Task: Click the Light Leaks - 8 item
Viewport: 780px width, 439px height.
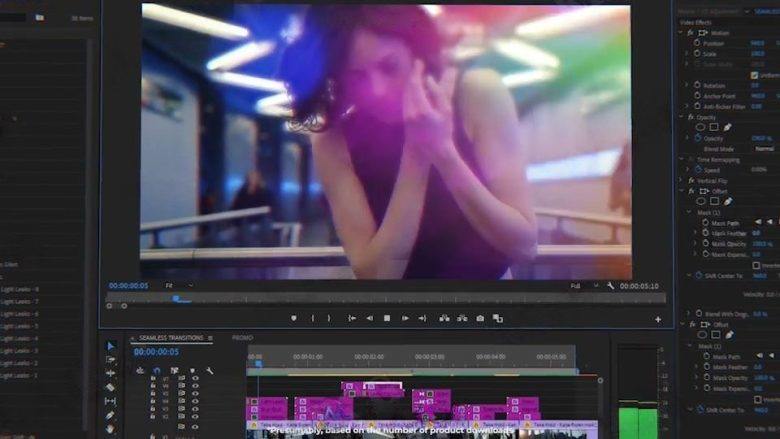Action: click(x=20, y=289)
